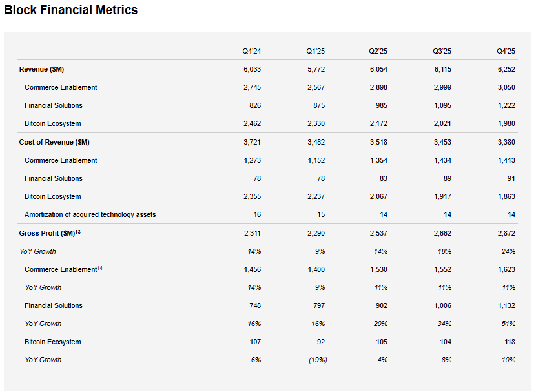
Task: Click Bitcoin Ecosystem label under Revenue
Action: tap(53, 124)
